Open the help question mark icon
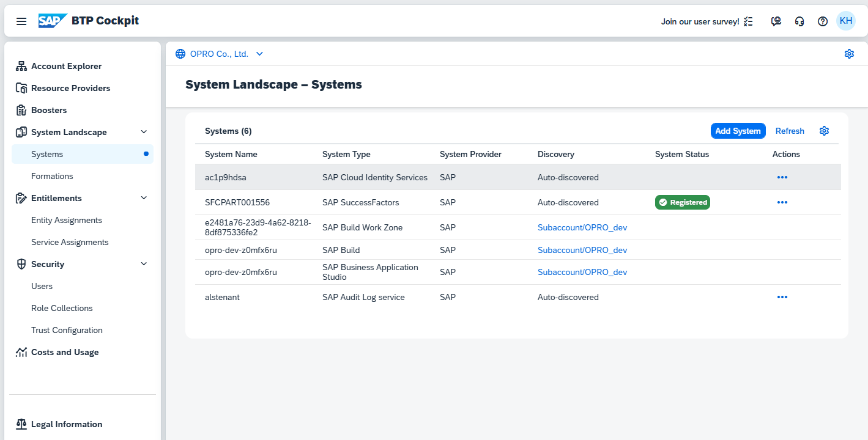Screen dimensions: 868x440 click(823, 21)
